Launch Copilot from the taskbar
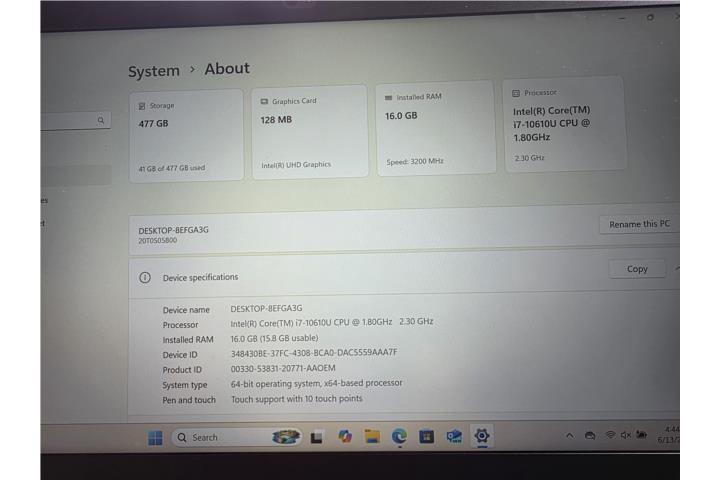Image resolution: width=720 pixels, height=480 pixels. [344, 436]
